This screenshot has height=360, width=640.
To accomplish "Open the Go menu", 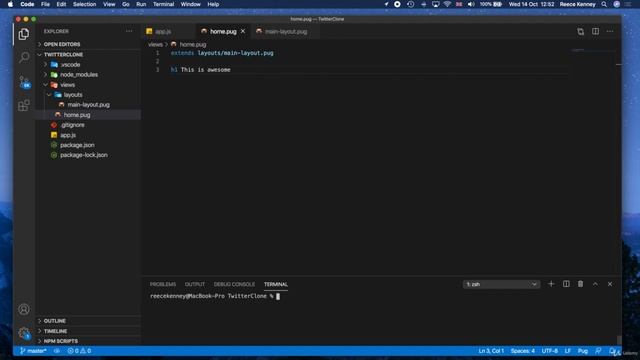I will [125, 4].
